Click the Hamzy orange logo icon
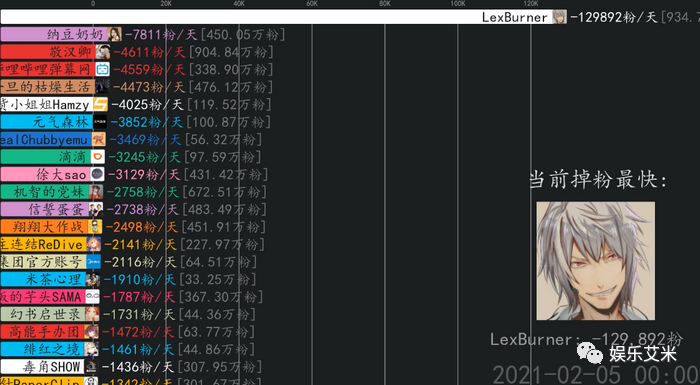This screenshot has height=385, width=700. (100, 105)
